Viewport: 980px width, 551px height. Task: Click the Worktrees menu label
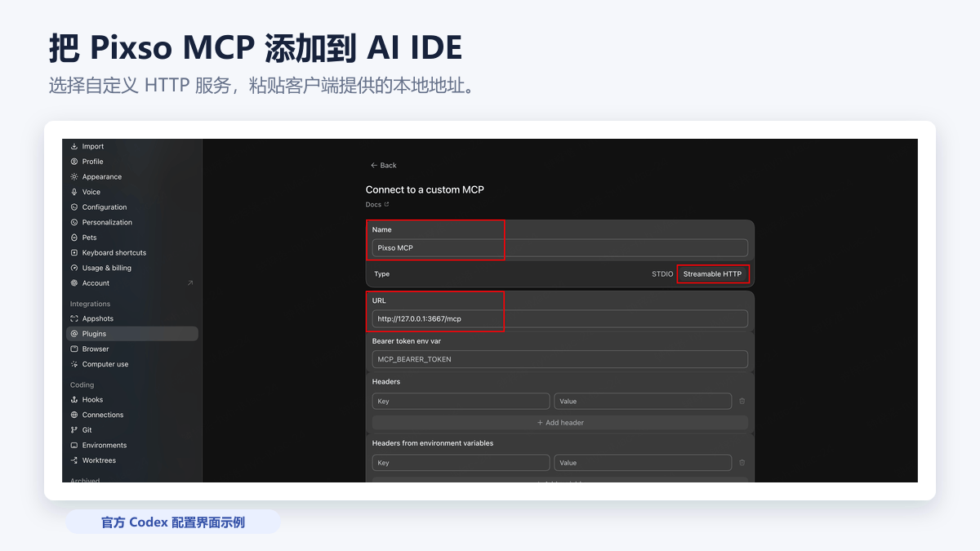99,460
